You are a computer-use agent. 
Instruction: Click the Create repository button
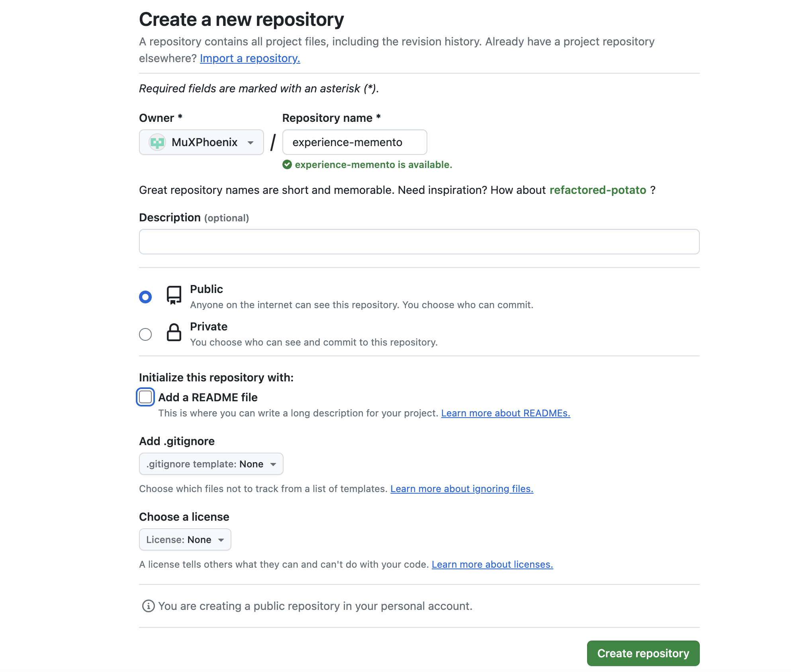point(643,653)
